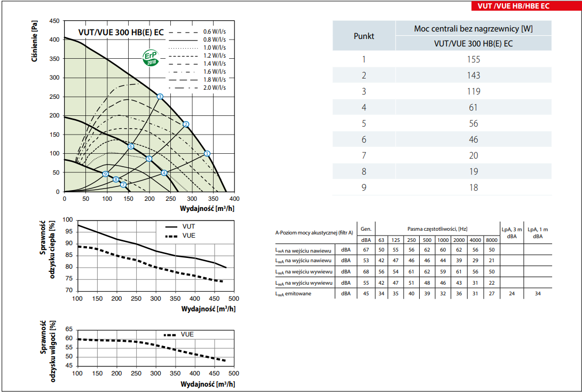Click the LpA, 3 m dBA header
This screenshot has height=392, width=582.
pos(512,233)
